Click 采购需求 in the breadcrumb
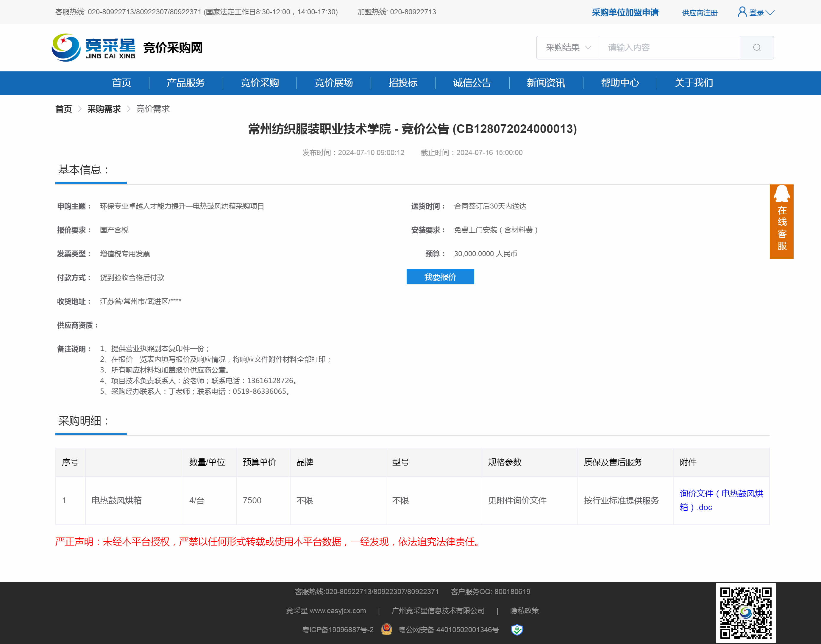821x644 pixels. 104,109
